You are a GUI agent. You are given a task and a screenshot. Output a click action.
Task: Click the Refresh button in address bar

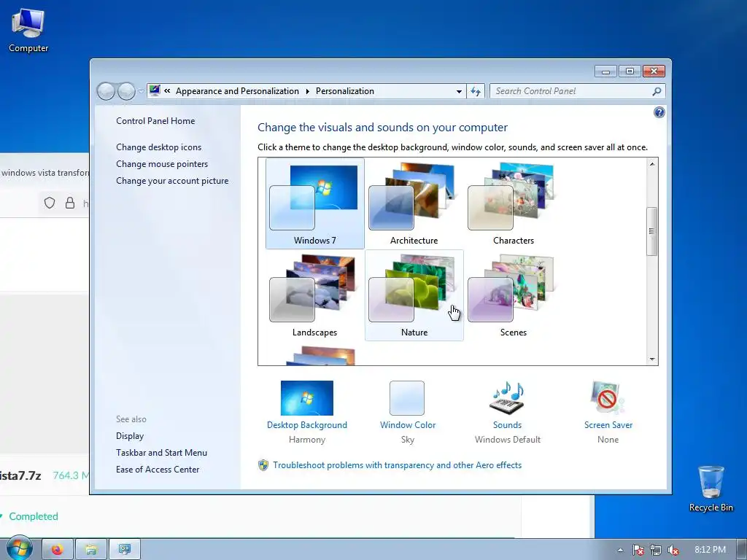click(476, 91)
